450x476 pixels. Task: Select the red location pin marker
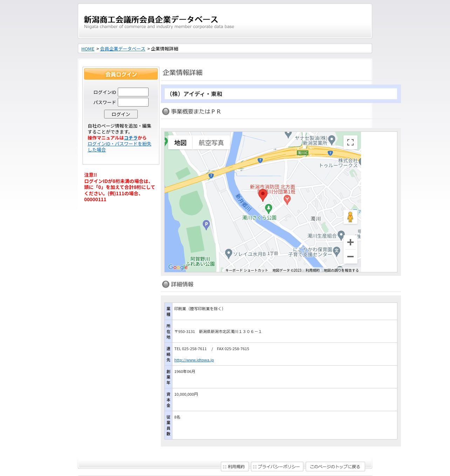tap(263, 195)
